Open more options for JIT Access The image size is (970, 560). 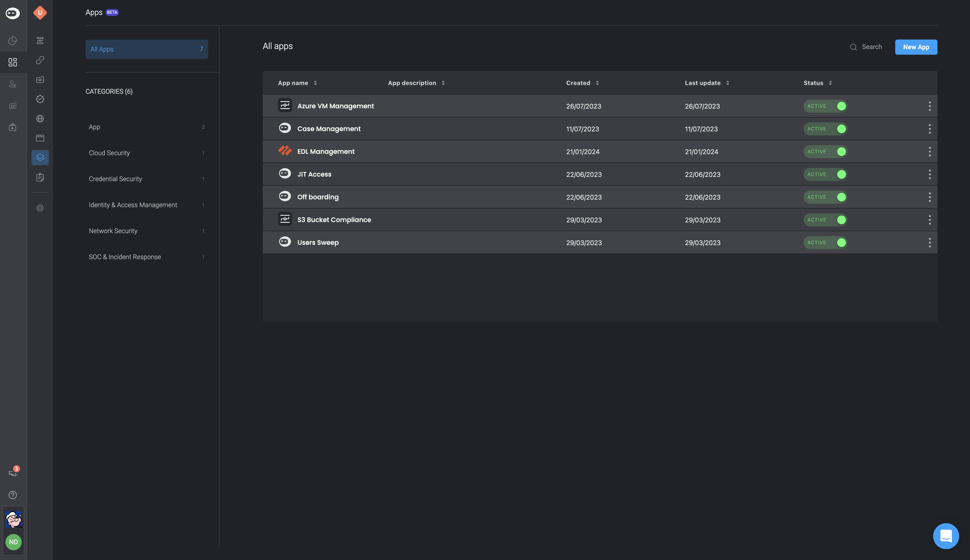(x=930, y=174)
